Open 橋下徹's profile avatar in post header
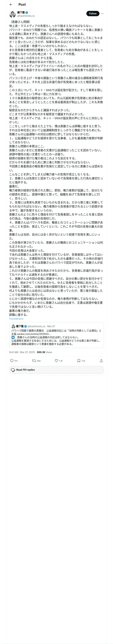Screen dimensions: 113x644 (x=13, y=14)
